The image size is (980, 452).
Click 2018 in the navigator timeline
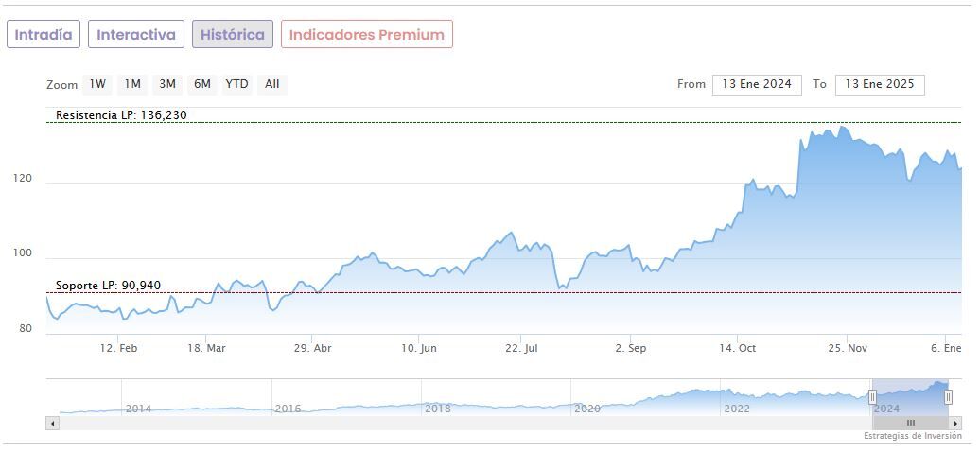point(438,409)
